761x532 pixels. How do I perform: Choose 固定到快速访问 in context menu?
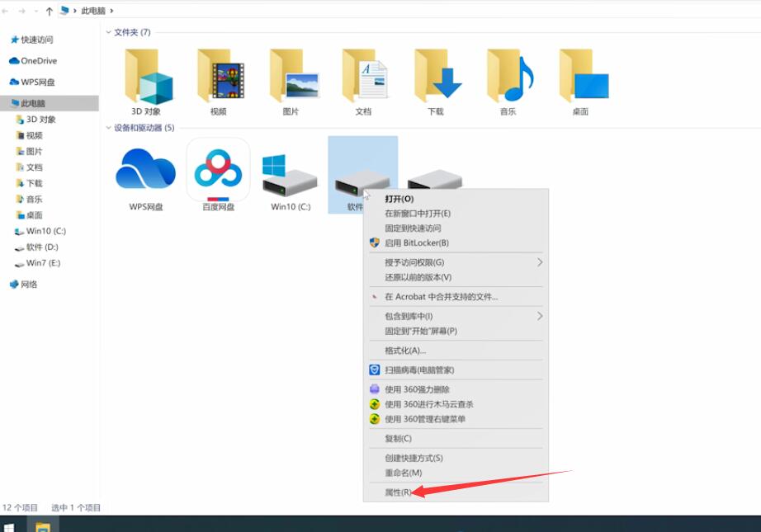coord(456,228)
